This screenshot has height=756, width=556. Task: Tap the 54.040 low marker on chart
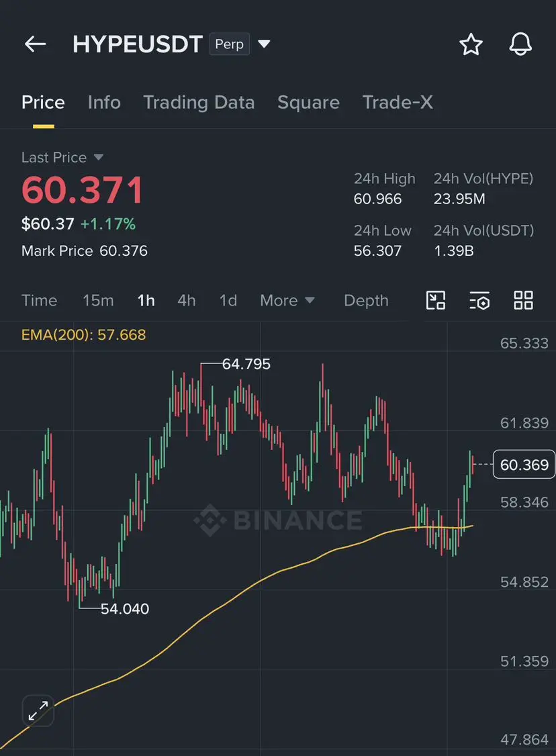point(124,609)
